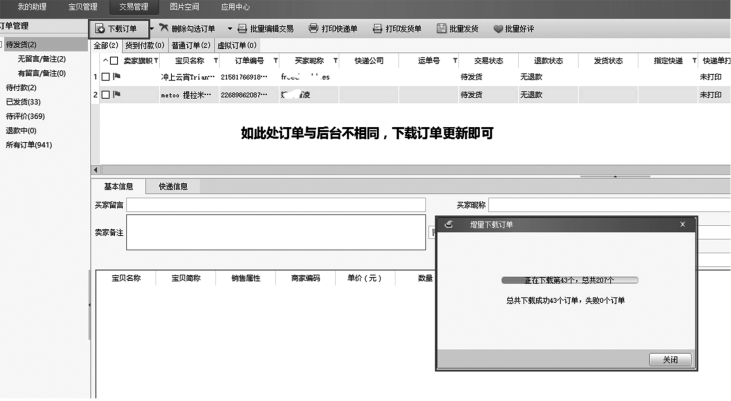Click the 退款状态 column header
Screen dimensions: 731x401
click(x=548, y=61)
